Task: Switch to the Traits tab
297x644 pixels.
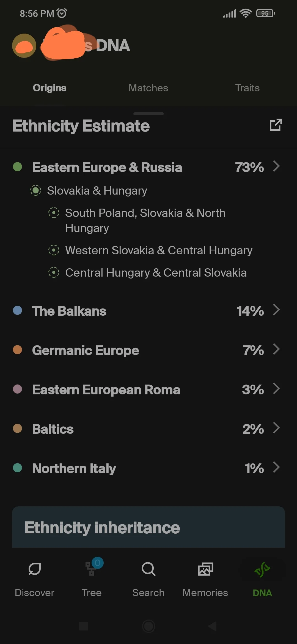Action: pyautogui.click(x=247, y=88)
